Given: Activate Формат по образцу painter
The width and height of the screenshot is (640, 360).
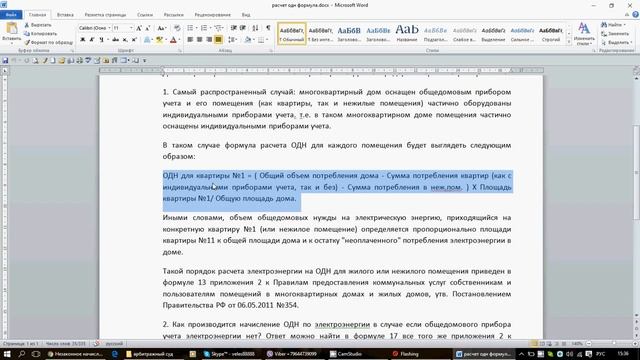Looking at the screenshot, I should tap(48, 42).
